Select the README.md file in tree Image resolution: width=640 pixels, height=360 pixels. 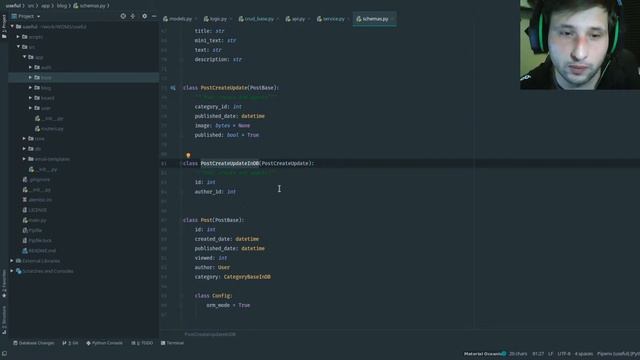(x=39, y=251)
